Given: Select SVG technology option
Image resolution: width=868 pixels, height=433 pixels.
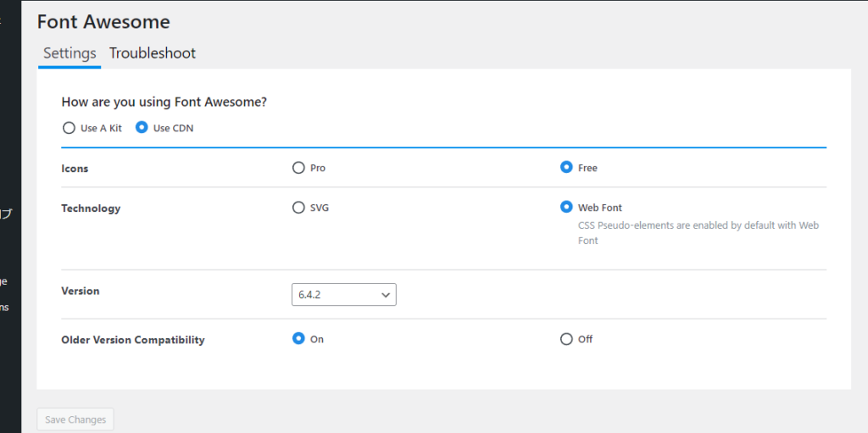Looking at the screenshot, I should pyautogui.click(x=298, y=208).
